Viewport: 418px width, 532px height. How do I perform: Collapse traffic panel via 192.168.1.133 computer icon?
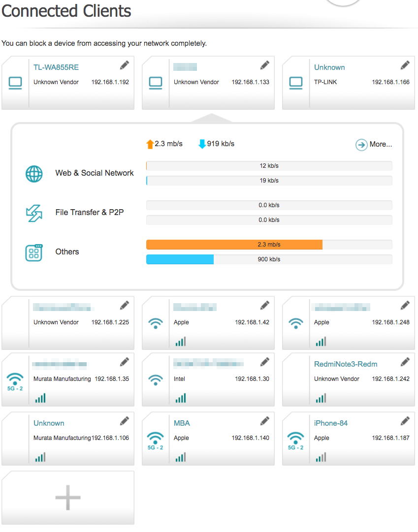[x=156, y=83]
